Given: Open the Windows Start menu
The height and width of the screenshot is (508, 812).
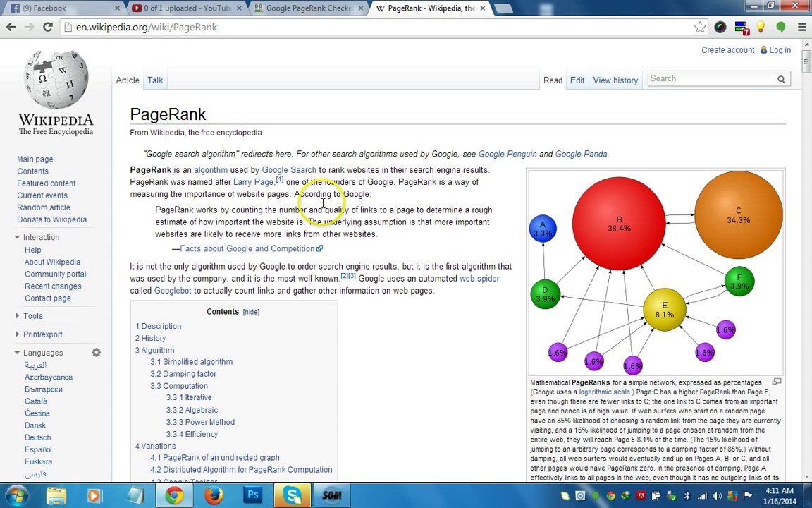Looking at the screenshot, I should point(17,495).
